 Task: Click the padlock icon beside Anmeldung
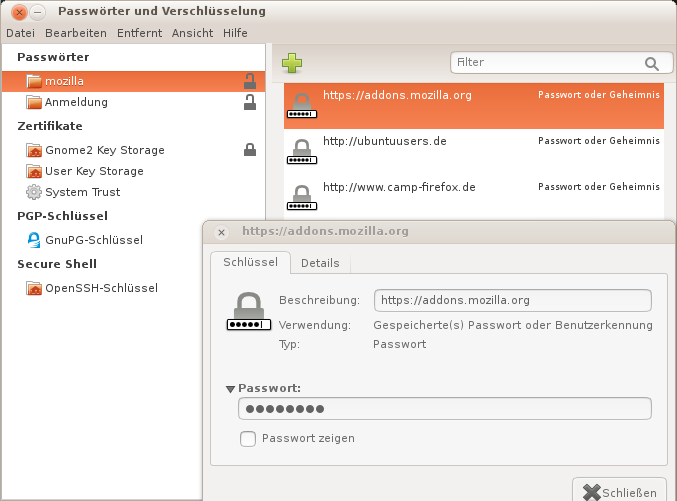(x=250, y=102)
